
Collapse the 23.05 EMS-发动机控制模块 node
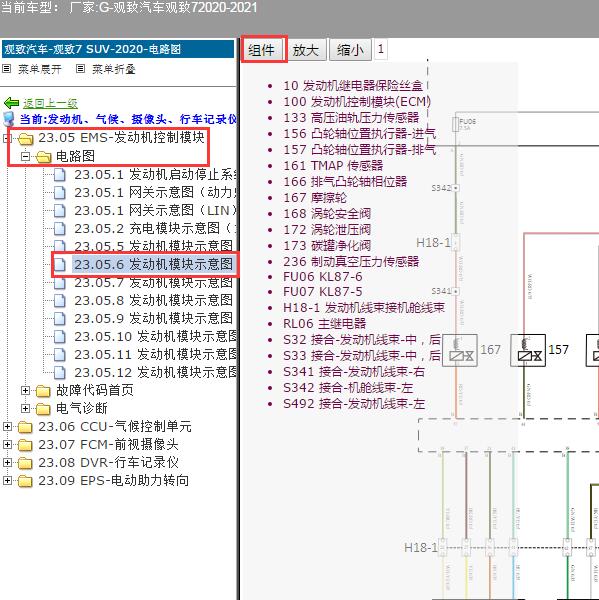(7, 138)
